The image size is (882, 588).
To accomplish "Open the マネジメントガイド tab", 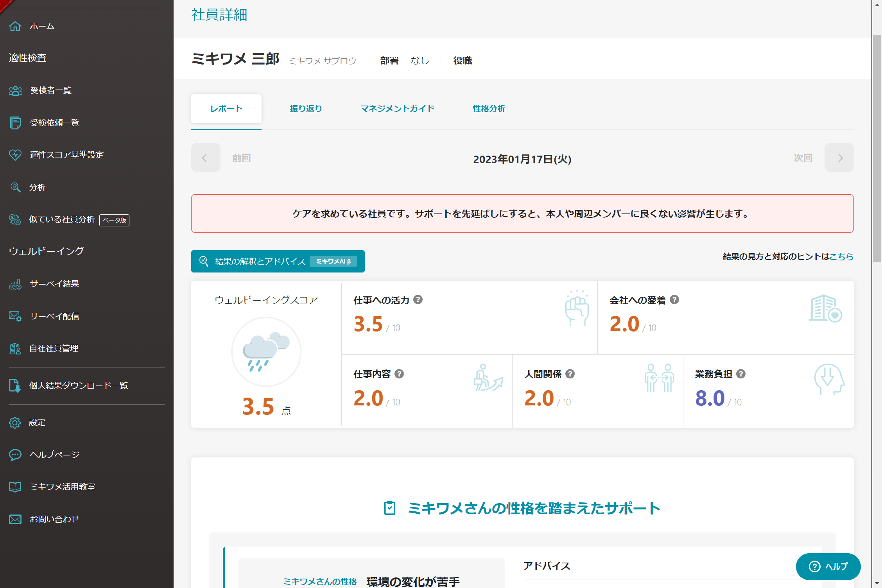I will [397, 109].
